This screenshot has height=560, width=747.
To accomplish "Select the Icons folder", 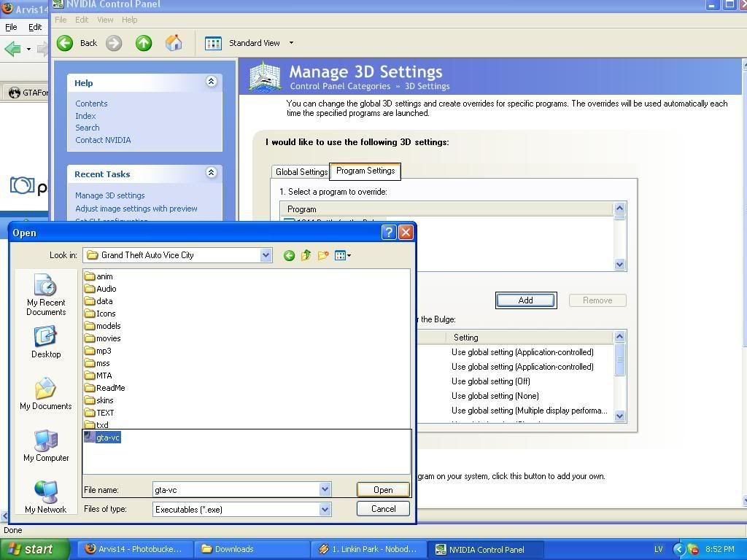I will click(100, 314).
